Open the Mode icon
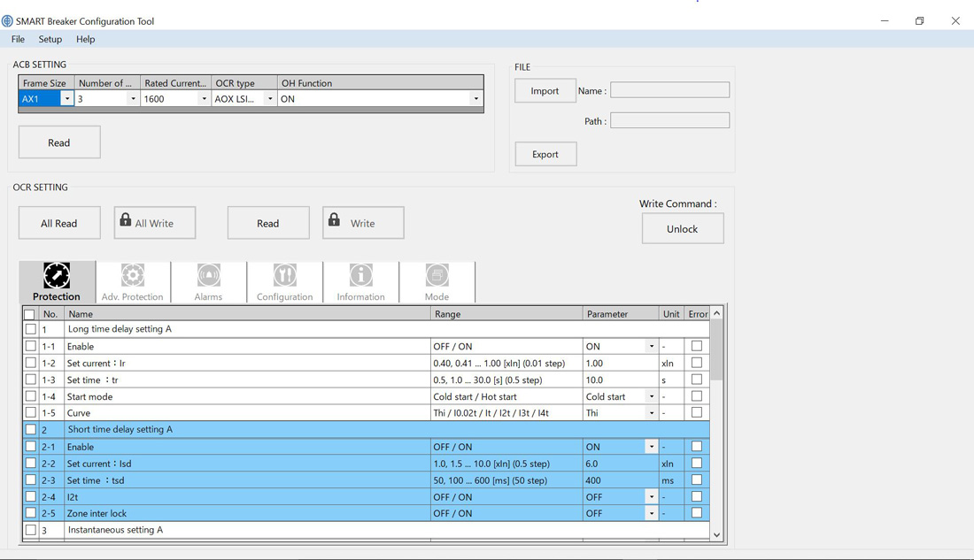 pos(437,275)
